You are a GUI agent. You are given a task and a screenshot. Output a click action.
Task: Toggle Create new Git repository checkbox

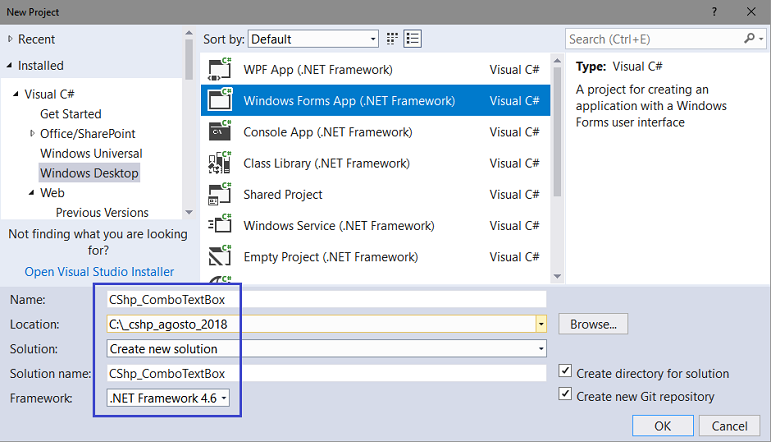point(565,394)
